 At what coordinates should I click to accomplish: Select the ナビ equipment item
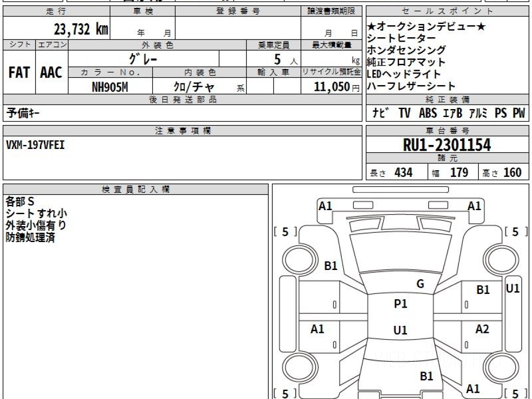(x=381, y=113)
